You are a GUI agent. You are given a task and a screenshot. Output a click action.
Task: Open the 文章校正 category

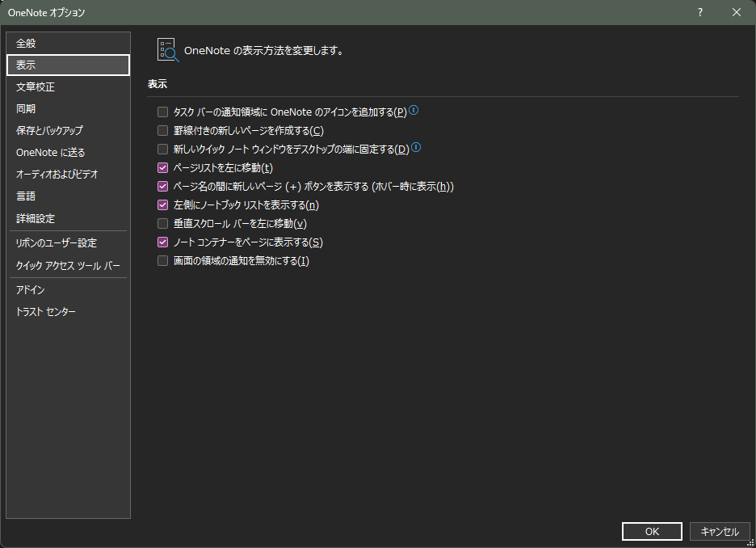[x=68, y=86]
